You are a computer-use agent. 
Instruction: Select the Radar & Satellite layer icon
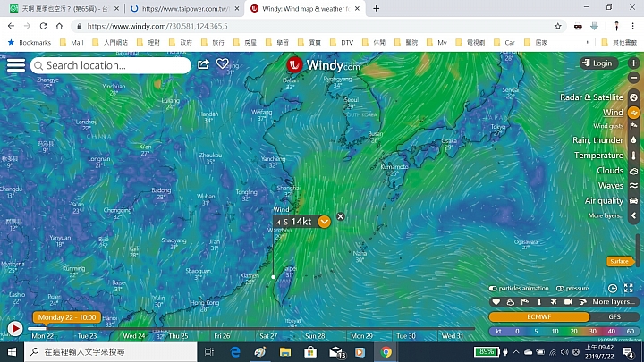point(634,97)
